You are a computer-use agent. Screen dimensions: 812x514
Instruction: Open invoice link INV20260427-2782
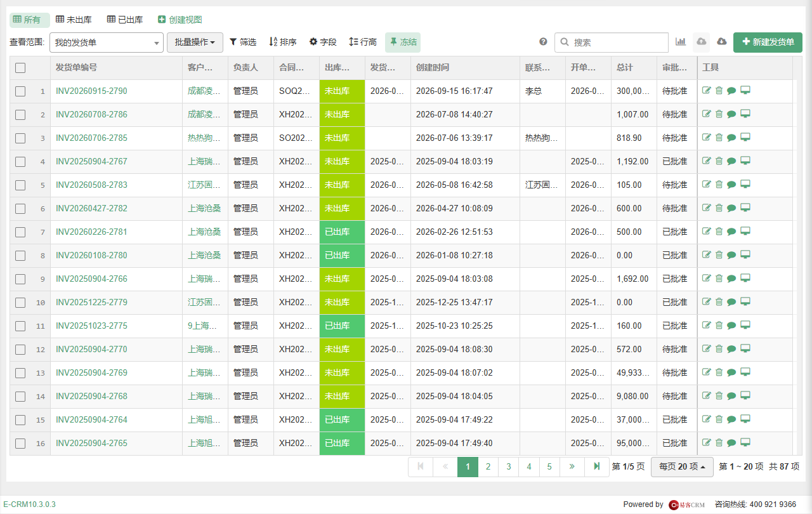point(91,208)
